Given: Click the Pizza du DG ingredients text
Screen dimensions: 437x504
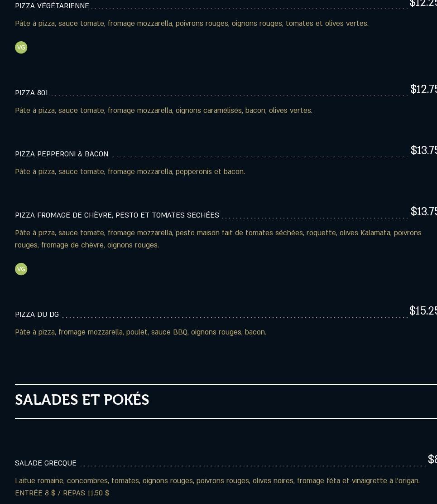Looking at the screenshot, I should [140, 332].
